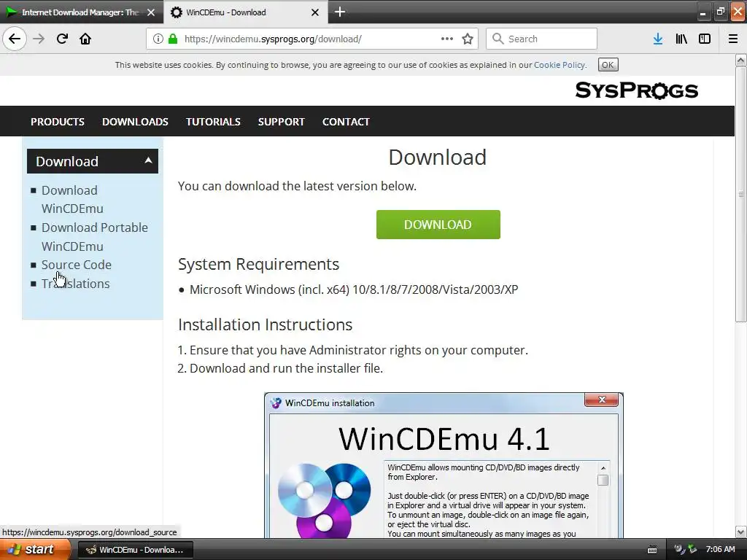The image size is (747, 560).
Task: Open the Firefox hamburger menu
Action: [733, 39]
